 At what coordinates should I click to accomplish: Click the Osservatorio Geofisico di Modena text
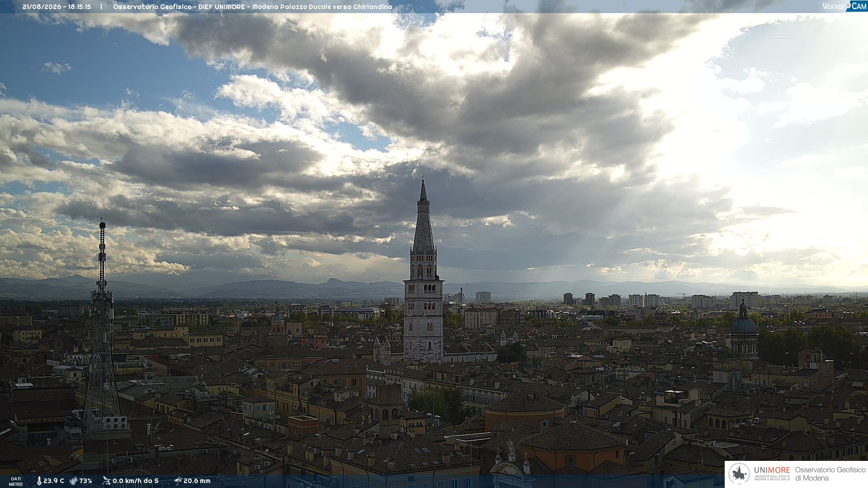coord(830,474)
